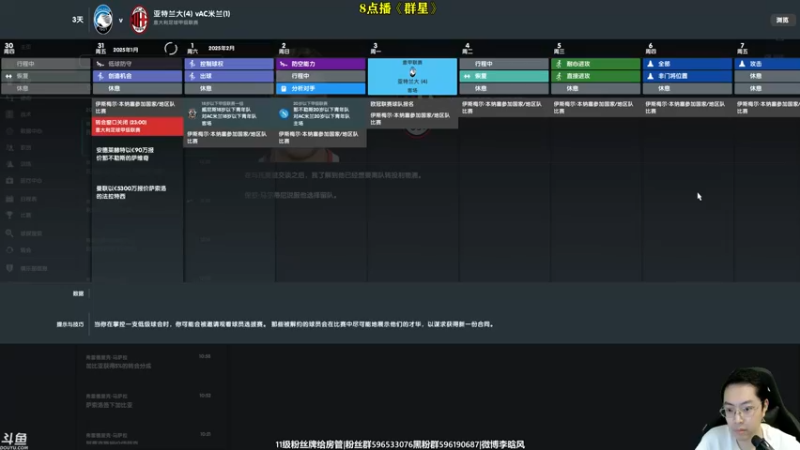This screenshot has width=800, height=450.
Task: Click the Douyu logo in the bottom-left corner
Action: click(x=14, y=440)
